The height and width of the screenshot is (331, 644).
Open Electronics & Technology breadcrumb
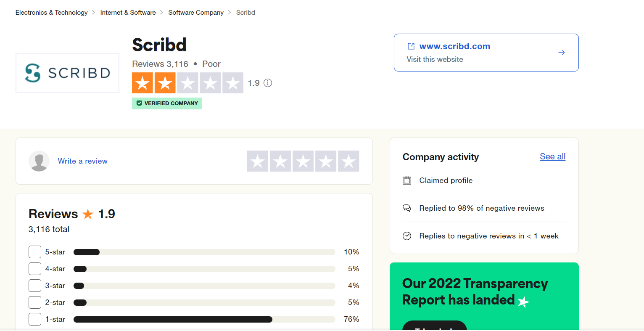(x=51, y=13)
